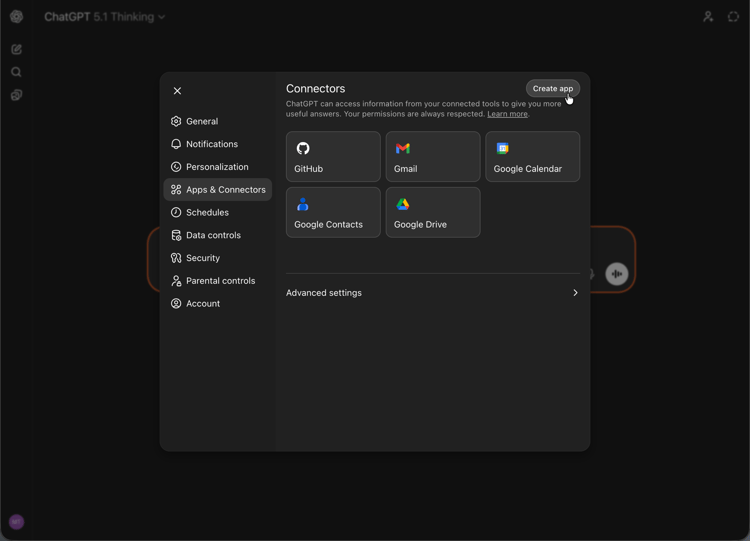Close the settings dialog with the X icon
The width and height of the screenshot is (750, 541).
click(177, 91)
